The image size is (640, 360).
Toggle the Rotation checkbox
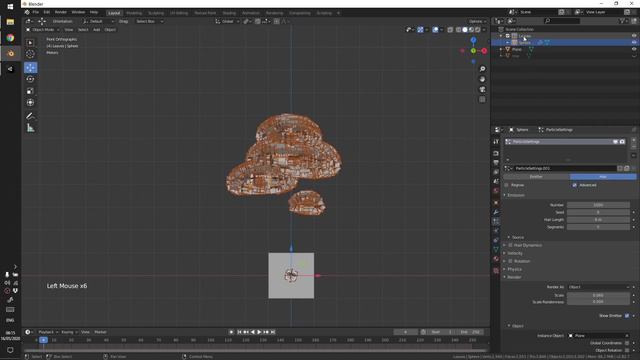(510, 261)
